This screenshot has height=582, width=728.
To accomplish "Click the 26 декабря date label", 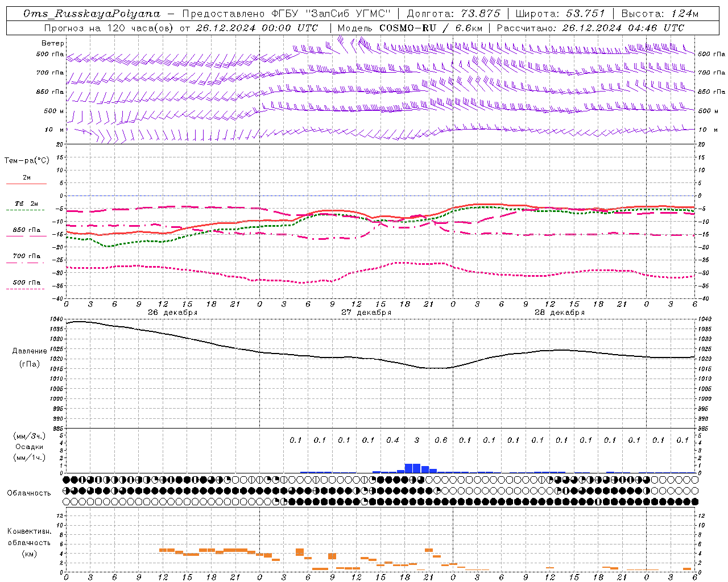I will coord(173,313).
